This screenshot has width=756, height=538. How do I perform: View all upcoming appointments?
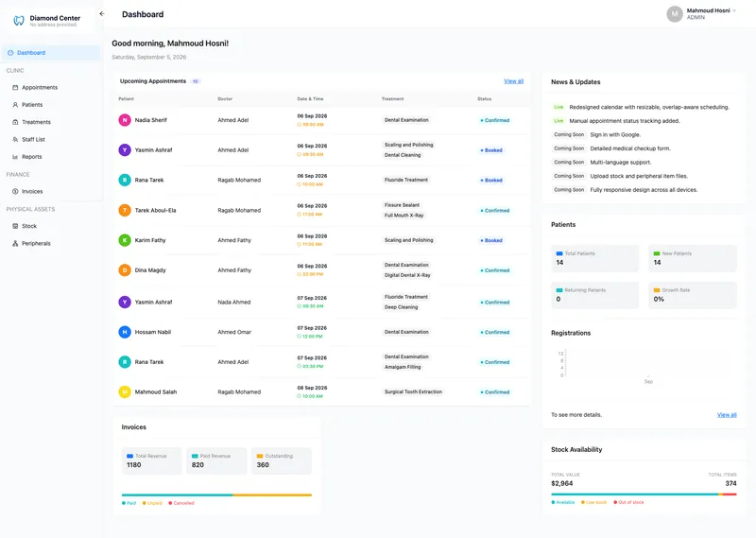(513, 81)
